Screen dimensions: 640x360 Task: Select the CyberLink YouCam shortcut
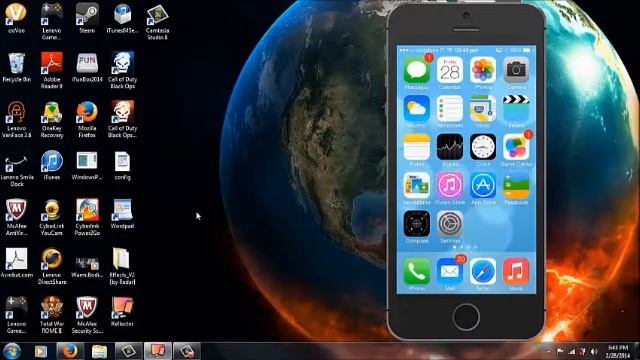click(x=52, y=217)
